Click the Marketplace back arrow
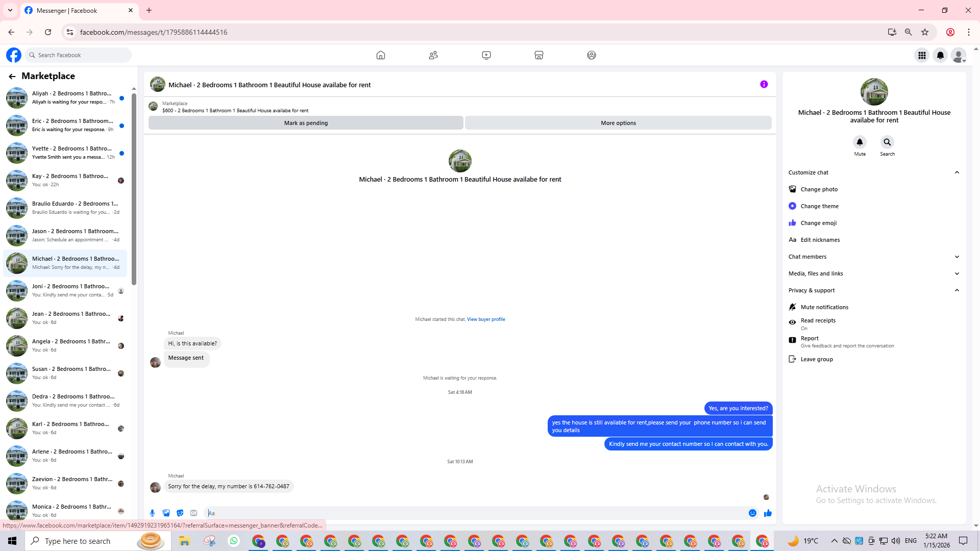The width and height of the screenshot is (980, 551). 12,76
